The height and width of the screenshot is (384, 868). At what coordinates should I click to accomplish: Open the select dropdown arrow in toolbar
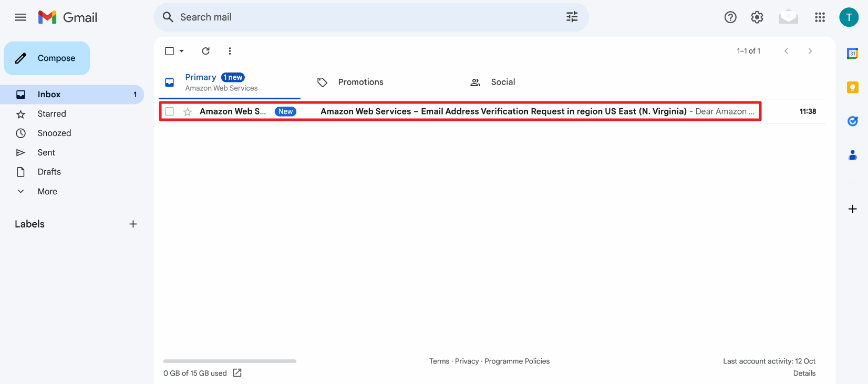[182, 51]
